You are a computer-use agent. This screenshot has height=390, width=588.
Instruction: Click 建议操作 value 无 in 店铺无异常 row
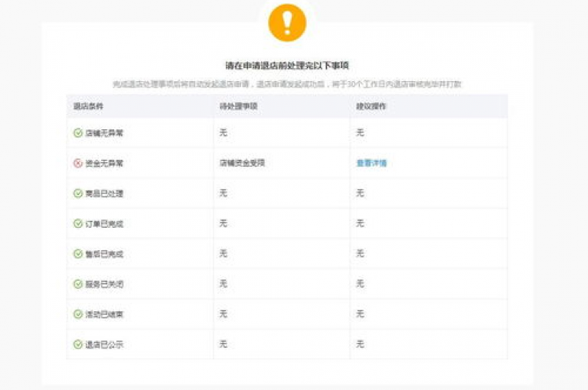coord(360,132)
